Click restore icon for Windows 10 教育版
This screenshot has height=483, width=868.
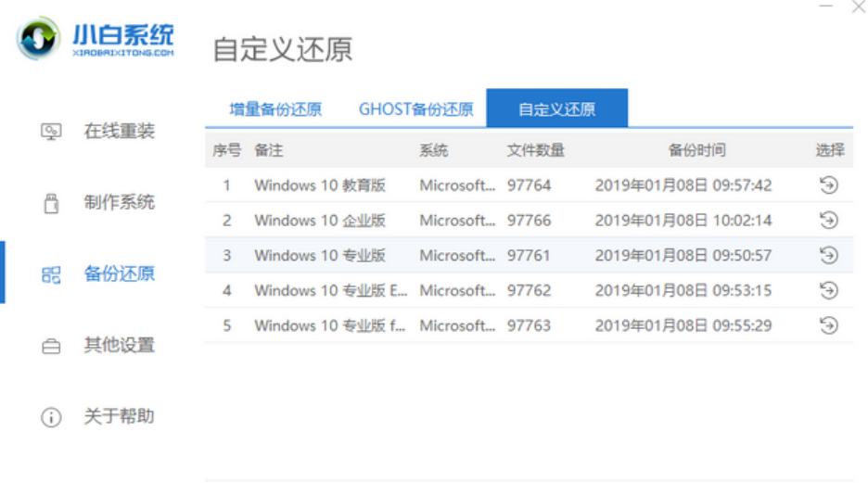pyautogui.click(x=829, y=185)
